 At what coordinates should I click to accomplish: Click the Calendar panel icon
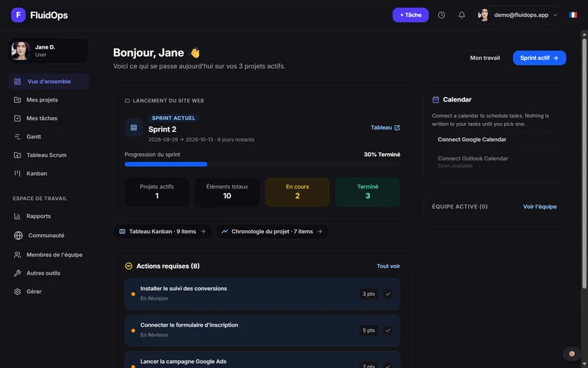click(x=435, y=99)
